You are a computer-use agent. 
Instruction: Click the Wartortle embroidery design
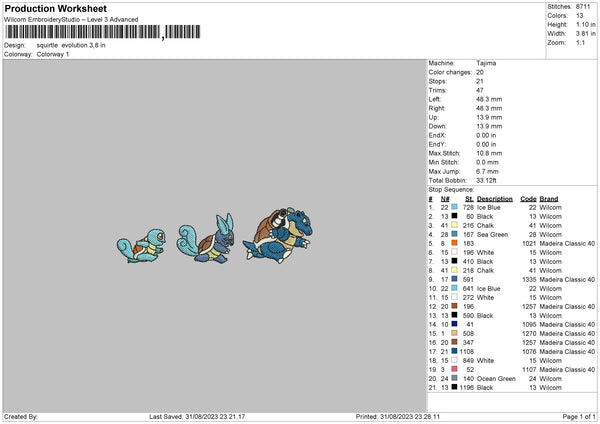[205, 239]
